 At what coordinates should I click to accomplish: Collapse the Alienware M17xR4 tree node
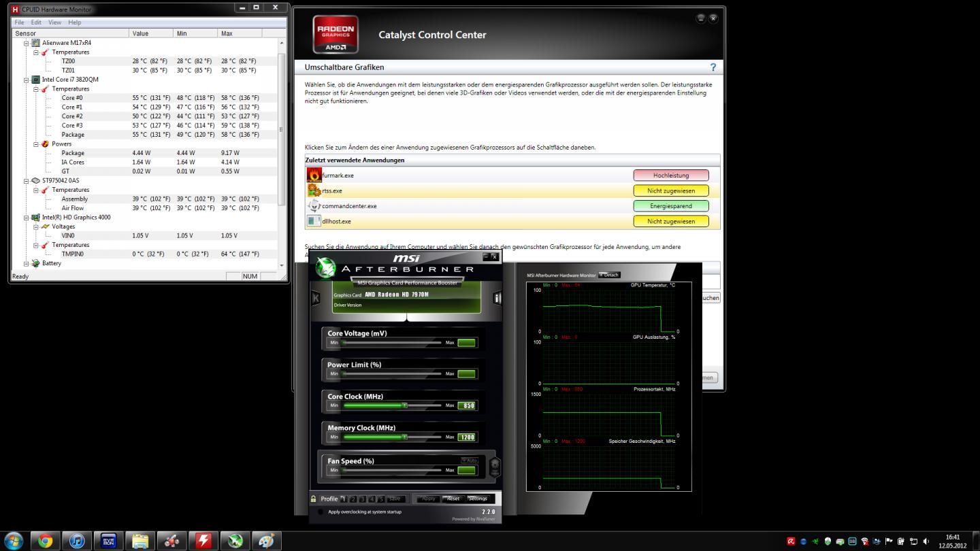[27, 43]
